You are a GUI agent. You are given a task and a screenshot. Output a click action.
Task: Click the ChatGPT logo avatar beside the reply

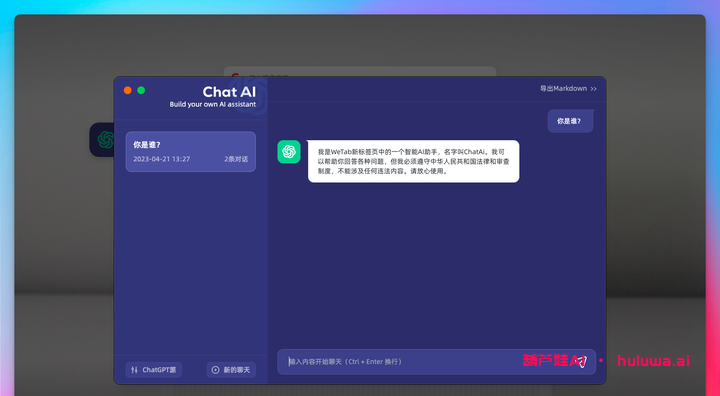point(289,152)
